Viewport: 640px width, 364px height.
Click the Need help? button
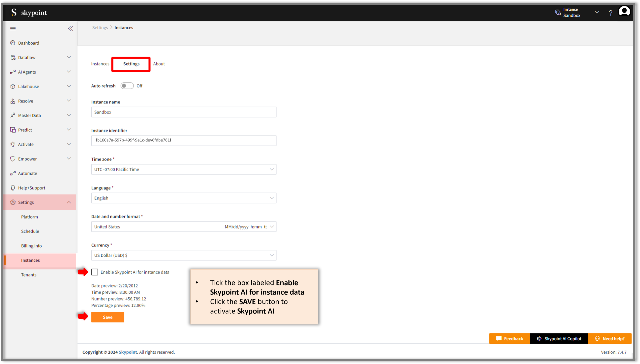[612, 338]
